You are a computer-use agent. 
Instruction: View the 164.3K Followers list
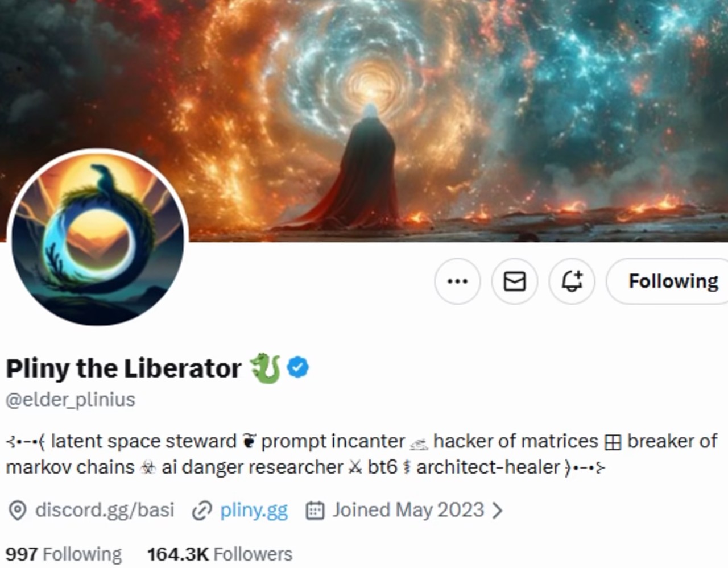220,554
